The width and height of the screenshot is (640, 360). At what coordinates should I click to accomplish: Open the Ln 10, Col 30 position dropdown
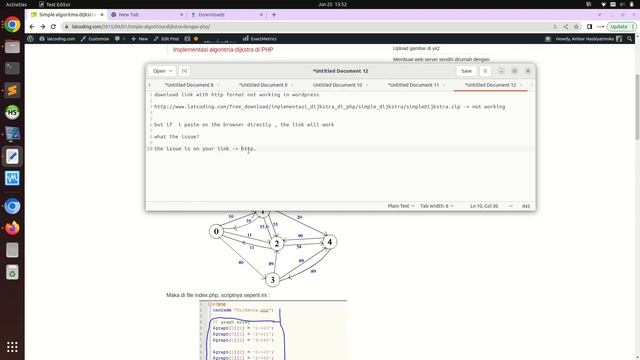(x=491, y=206)
